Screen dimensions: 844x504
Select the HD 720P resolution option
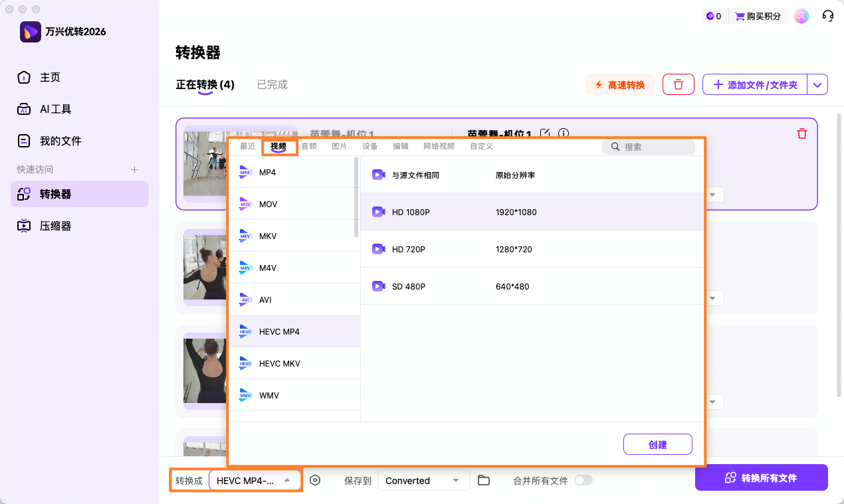click(465, 248)
